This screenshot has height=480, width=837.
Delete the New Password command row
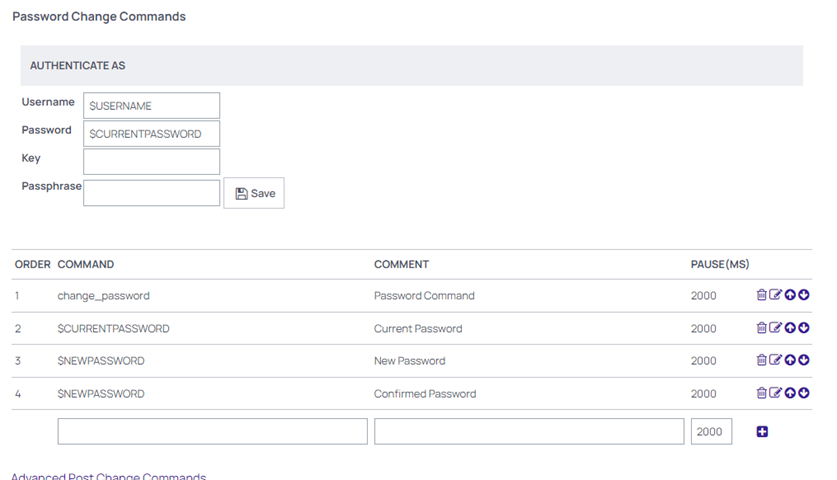coord(762,360)
